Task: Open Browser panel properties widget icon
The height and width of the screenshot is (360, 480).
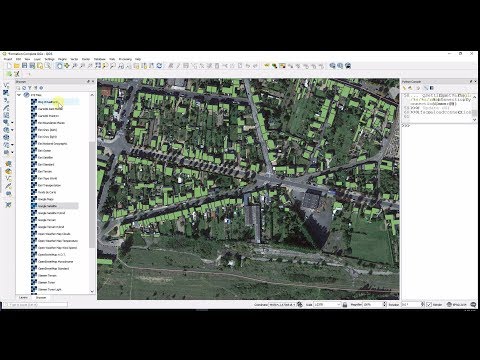Action: [41, 88]
